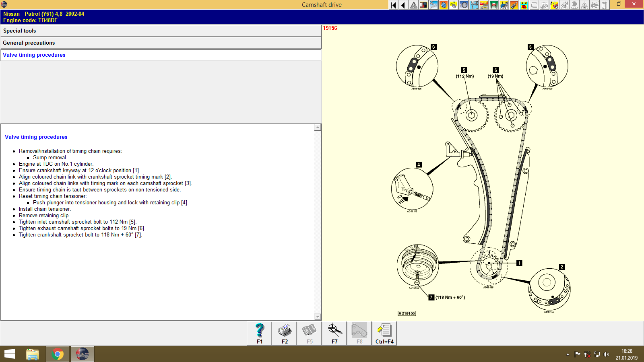
Task: Click 'Tighten crankshaft sprocket bolt' line
Action: click(x=80, y=235)
